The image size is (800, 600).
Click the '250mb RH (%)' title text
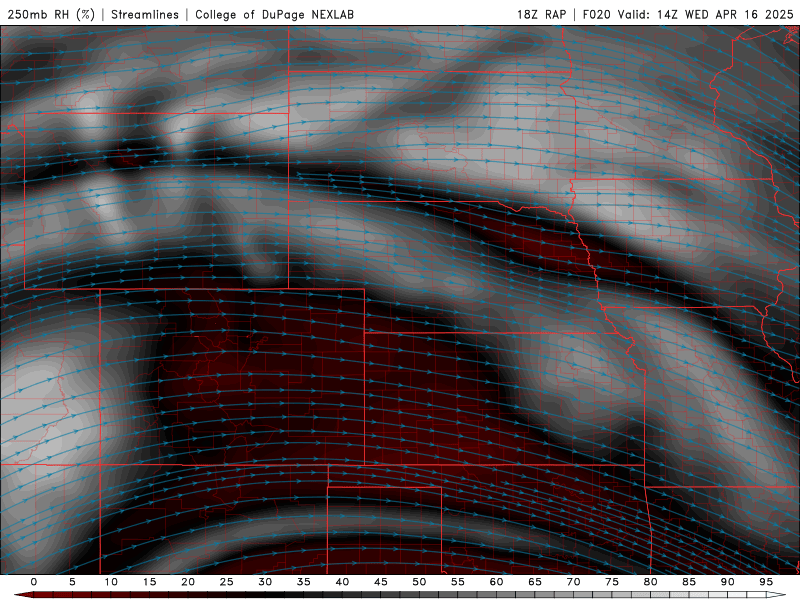(52, 14)
